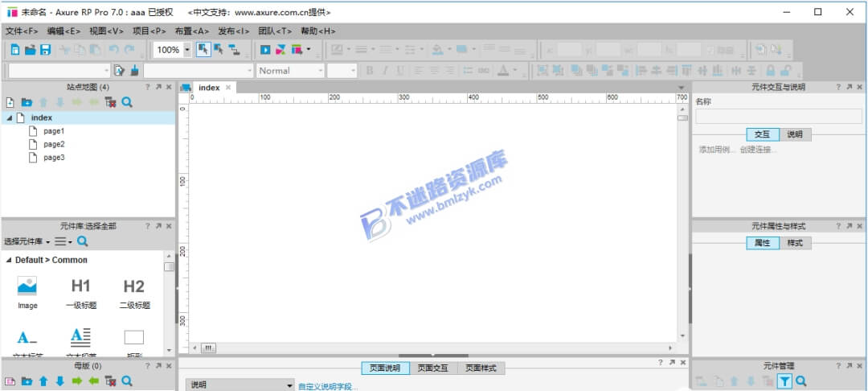Open the 团队<T> menu
Image resolution: width=868 pixels, height=391 pixels.
[x=275, y=31]
